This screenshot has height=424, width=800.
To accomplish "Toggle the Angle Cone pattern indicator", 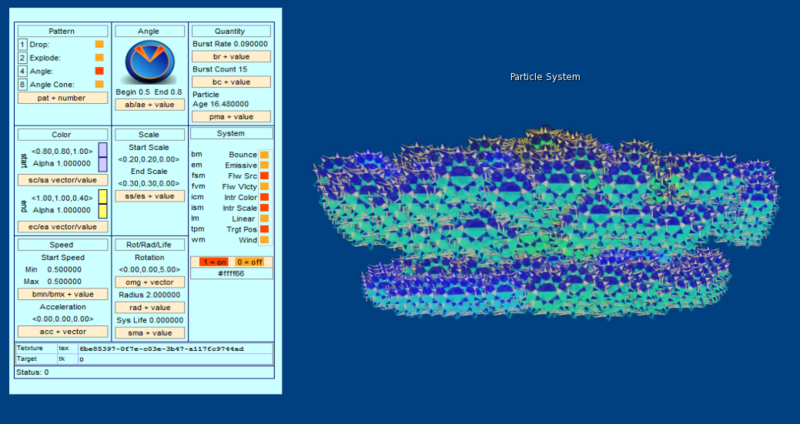I will pos(99,84).
